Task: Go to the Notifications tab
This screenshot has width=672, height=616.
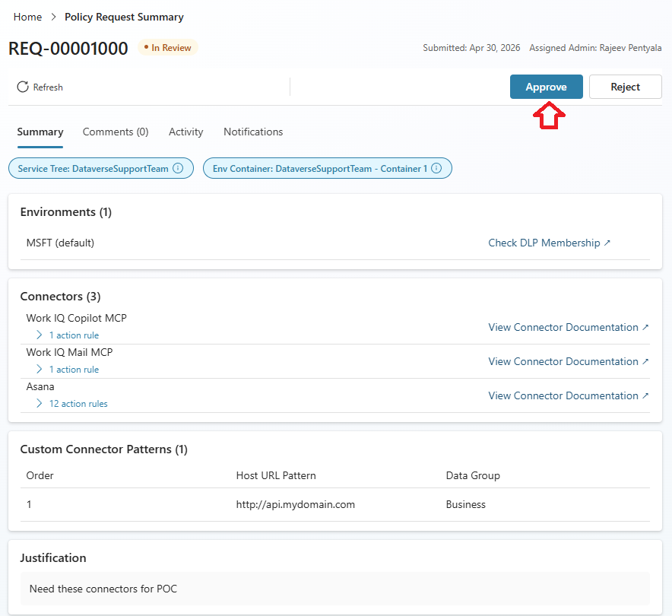Action: pyautogui.click(x=253, y=132)
